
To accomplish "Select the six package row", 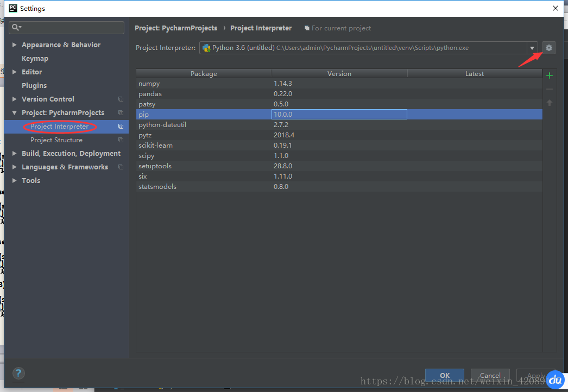I will pyautogui.click(x=339, y=176).
